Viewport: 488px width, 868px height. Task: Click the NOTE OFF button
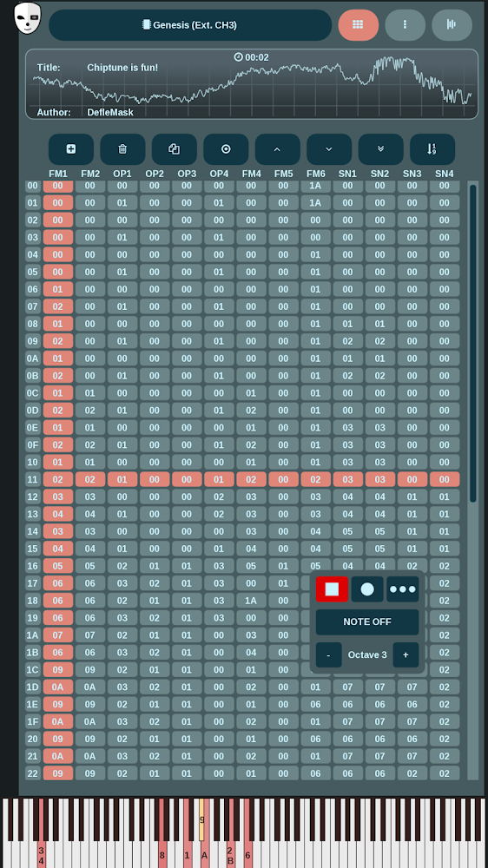click(x=367, y=621)
